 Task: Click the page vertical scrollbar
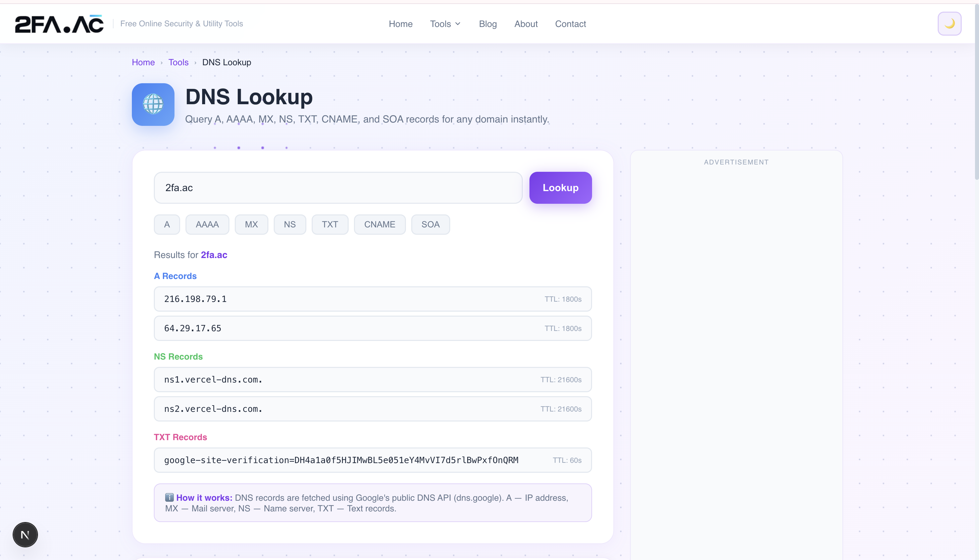977,92
